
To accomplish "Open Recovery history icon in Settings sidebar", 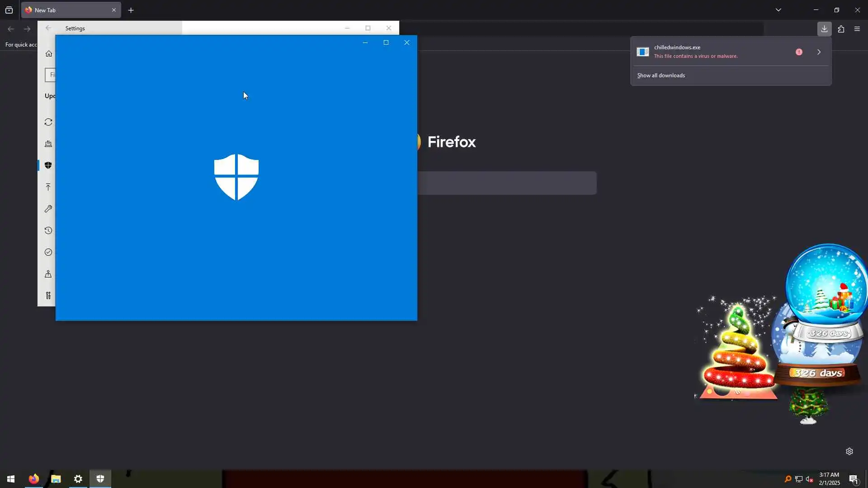I will [x=48, y=230].
